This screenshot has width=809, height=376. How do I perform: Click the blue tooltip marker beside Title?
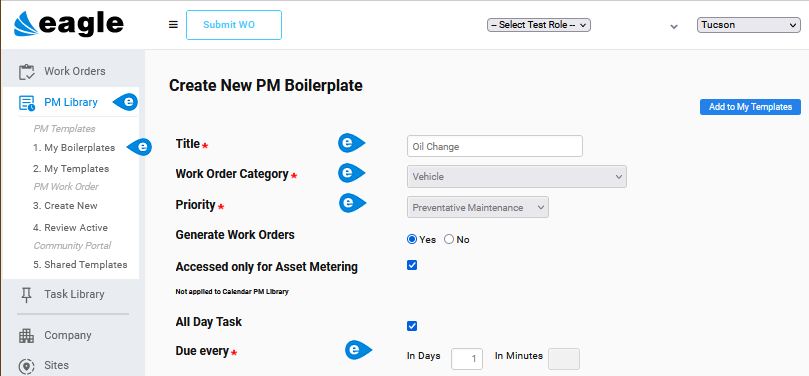pos(351,143)
